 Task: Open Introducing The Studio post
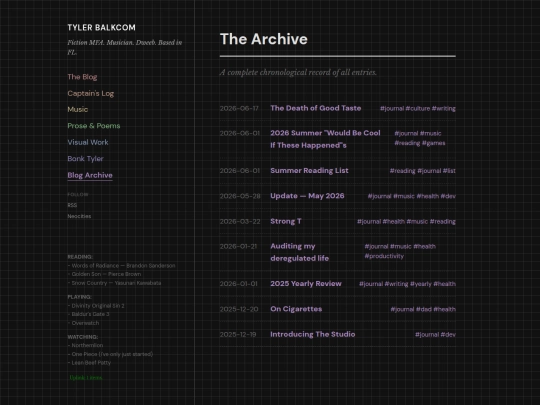pos(313,334)
